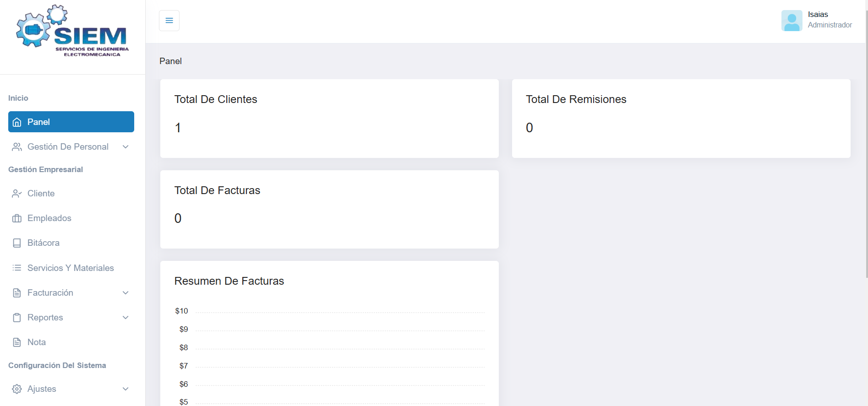Viewport: 868px width, 406px height.
Task: Expand the Facturación submenu arrow
Action: pos(126,293)
